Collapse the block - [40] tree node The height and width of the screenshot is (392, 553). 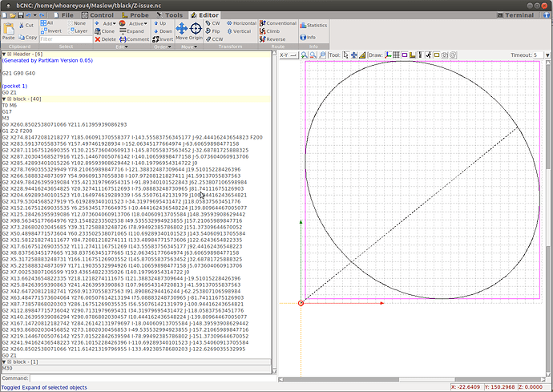pyautogui.click(x=4, y=99)
